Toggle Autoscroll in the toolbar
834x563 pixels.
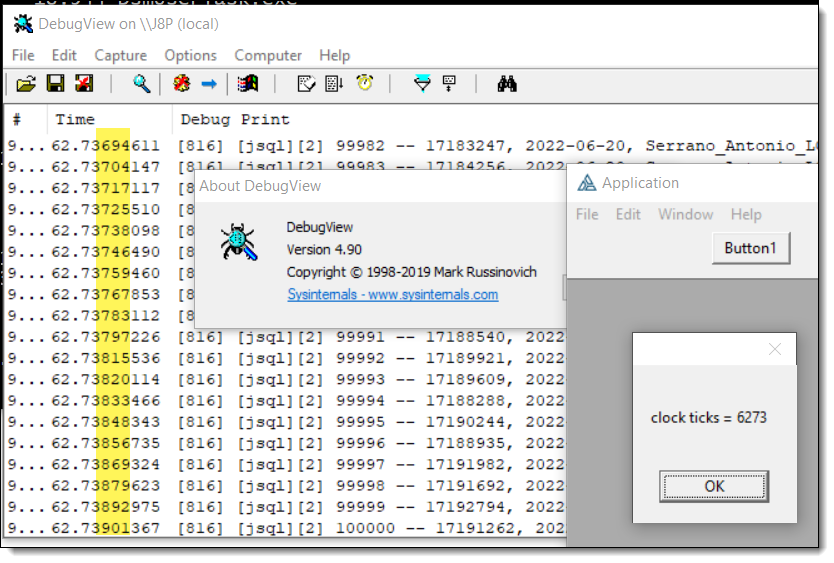click(335, 84)
